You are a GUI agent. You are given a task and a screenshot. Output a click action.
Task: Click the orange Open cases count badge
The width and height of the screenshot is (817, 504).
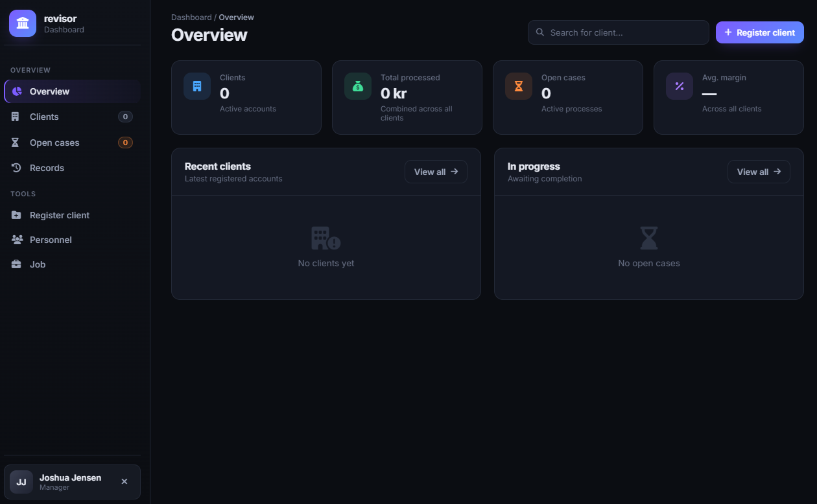pos(125,143)
